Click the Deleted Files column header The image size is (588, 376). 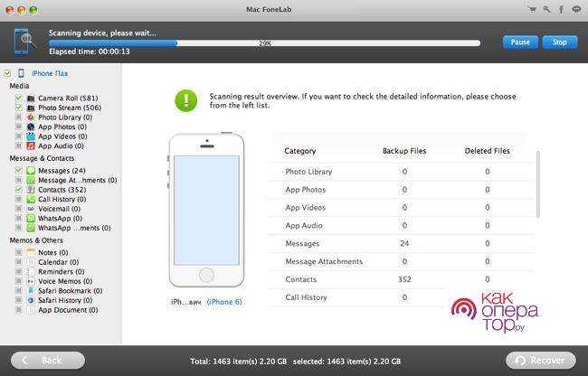(x=487, y=151)
